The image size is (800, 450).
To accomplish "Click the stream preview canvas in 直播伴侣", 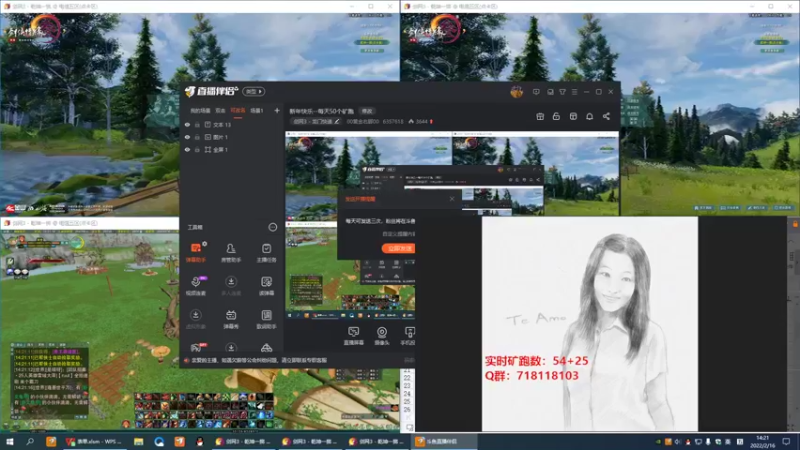I will tap(452, 224).
